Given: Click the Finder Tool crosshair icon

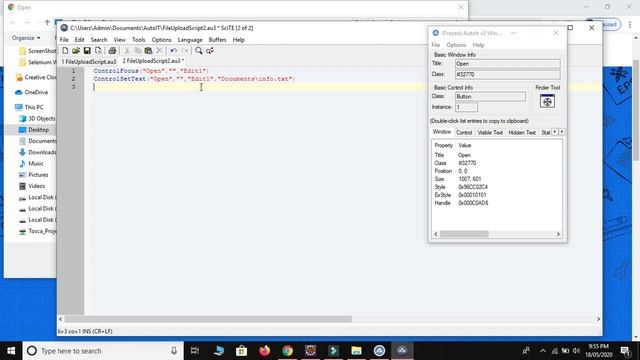Looking at the screenshot, I should pos(547,101).
